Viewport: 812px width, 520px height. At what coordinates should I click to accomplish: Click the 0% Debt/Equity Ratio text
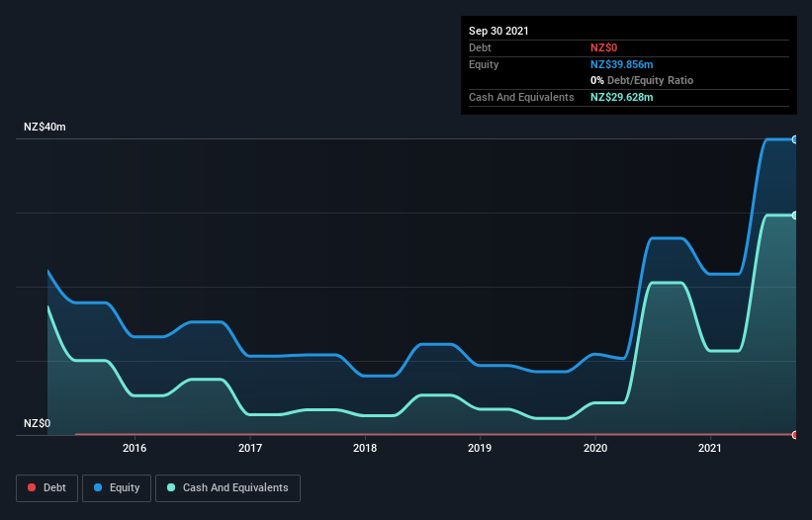click(x=642, y=80)
